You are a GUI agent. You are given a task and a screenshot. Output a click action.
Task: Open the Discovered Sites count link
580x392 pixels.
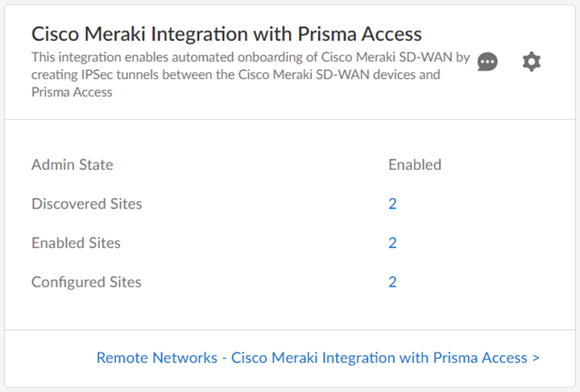(392, 204)
